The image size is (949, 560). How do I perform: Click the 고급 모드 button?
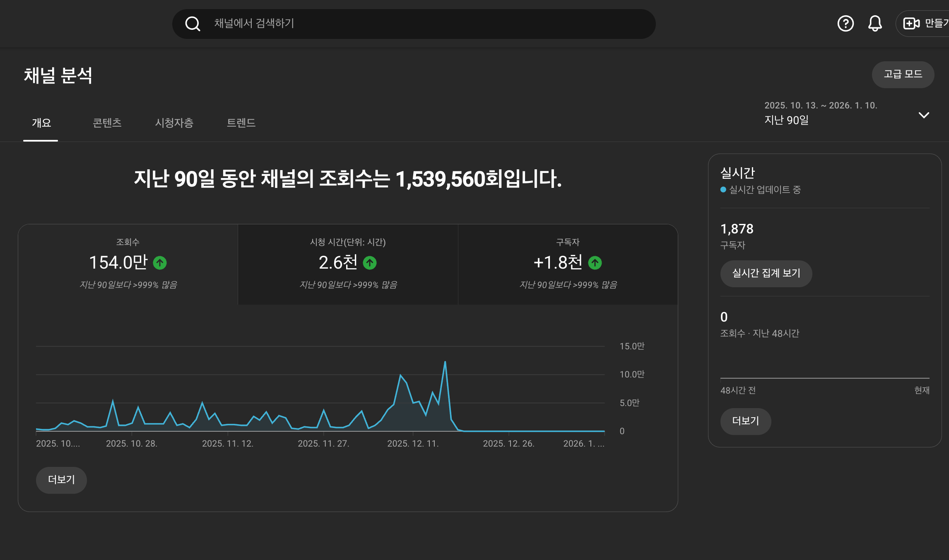pyautogui.click(x=903, y=75)
